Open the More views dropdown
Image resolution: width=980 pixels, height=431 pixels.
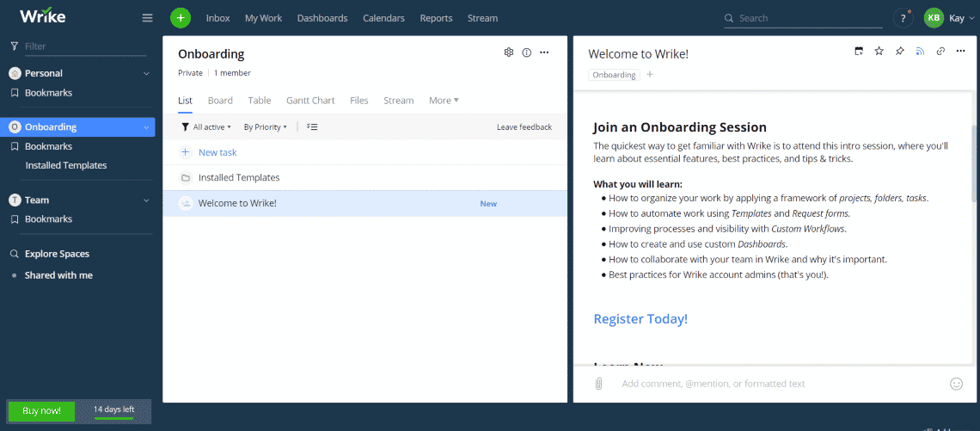[x=444, y=100]
